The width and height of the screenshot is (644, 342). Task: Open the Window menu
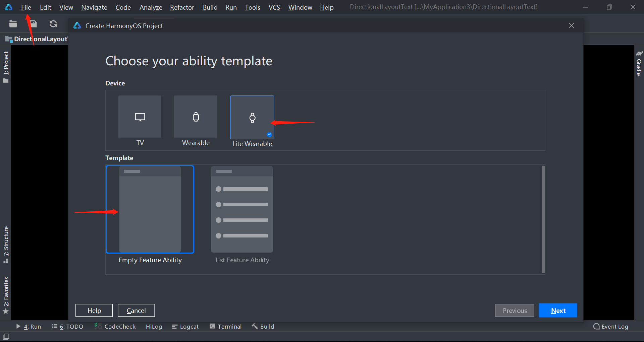[300, 7]
